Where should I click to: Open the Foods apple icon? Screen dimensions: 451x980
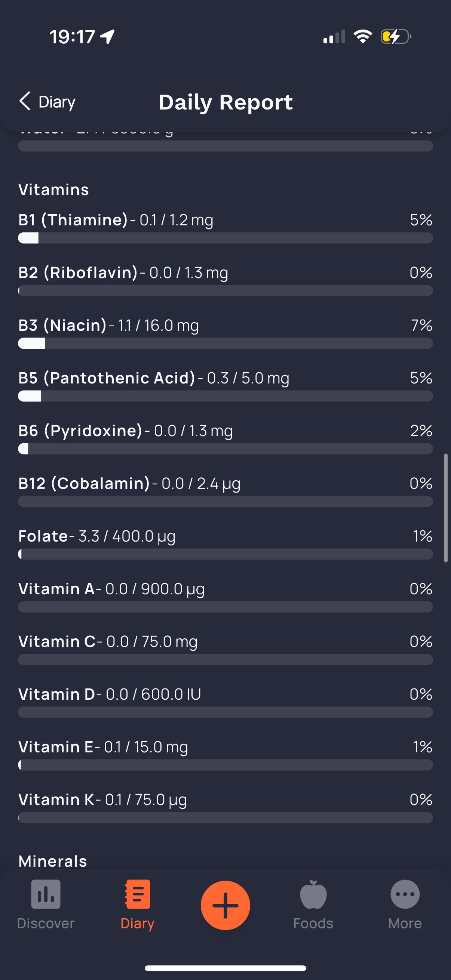click(313, 894)
